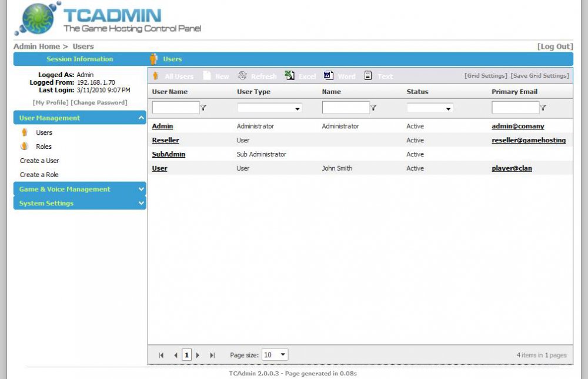Viewport: 588px width, 379px height.
Task: Open the Reseller user link
Action: tap(165, 140)
